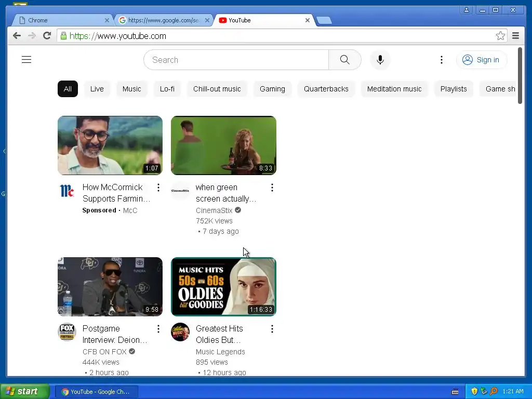Click the address bar URL
532x399 pixels.
pos(118,36)
